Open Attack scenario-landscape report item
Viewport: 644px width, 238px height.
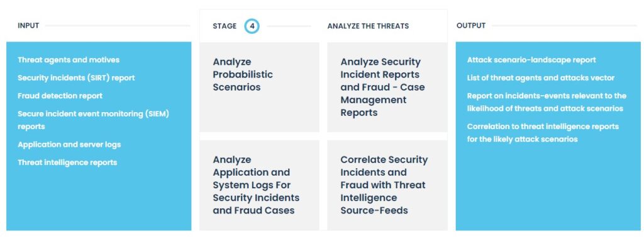click(531, 60)
